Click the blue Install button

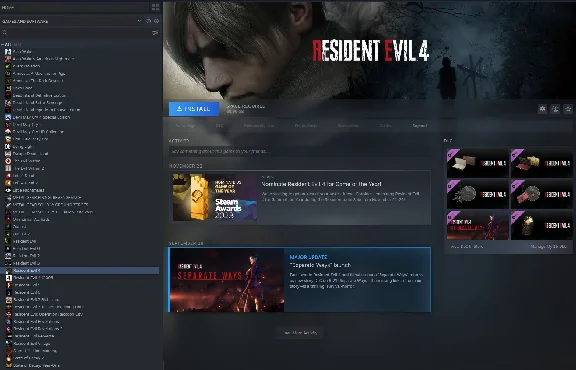pyautogui.click(x=194, y=109)
